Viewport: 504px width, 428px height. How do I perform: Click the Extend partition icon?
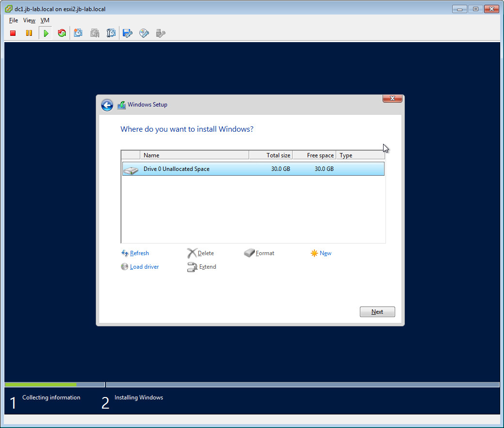point(192,267)
